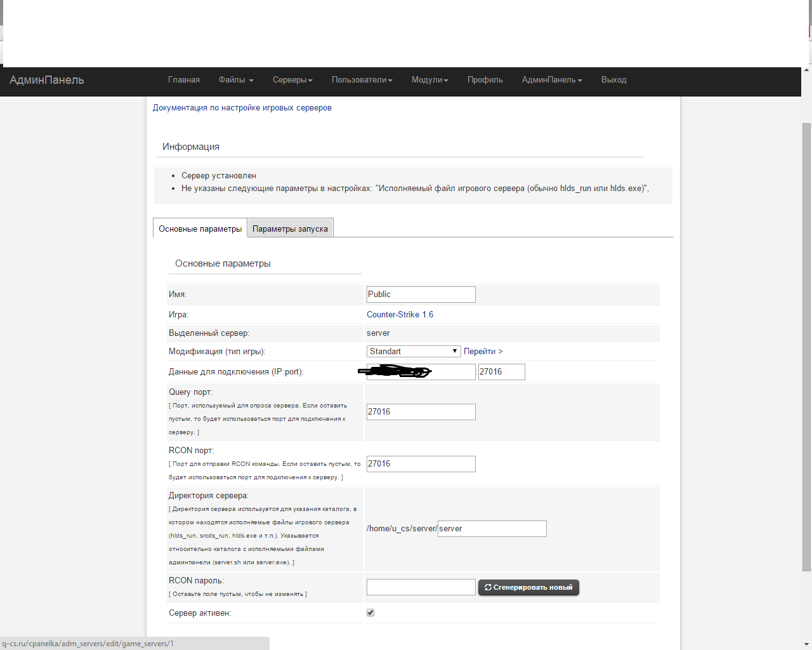Switch to 'Параметры запуска' tab
The height and width of the screenshot is (650, 812).
click(x=290, y=229)
